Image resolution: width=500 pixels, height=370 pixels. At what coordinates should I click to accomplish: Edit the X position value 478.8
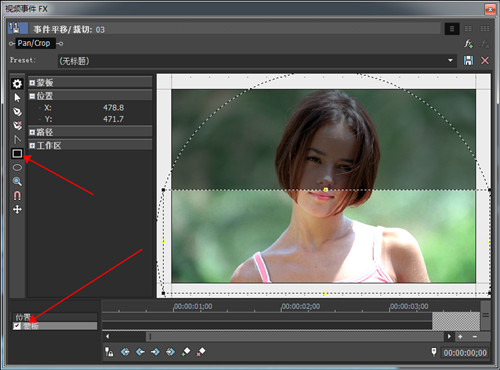click(x=113, y=108)
